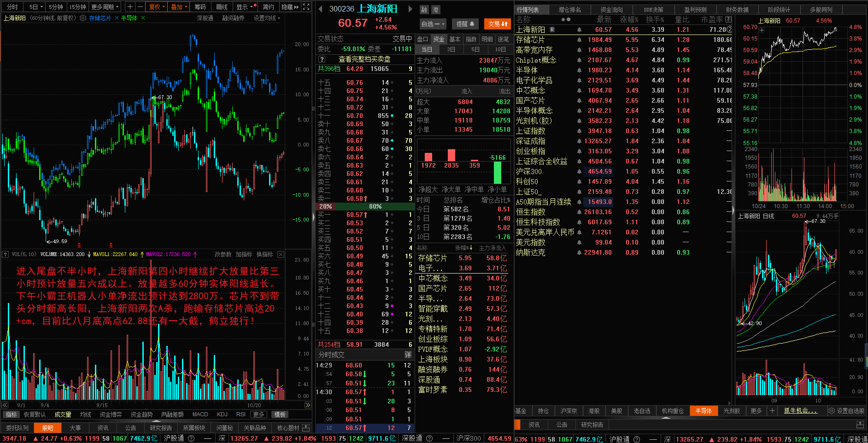Click help icon next to 市盈率 header
The height and width of the screenshot is (443, 868).
coord(728,19)
